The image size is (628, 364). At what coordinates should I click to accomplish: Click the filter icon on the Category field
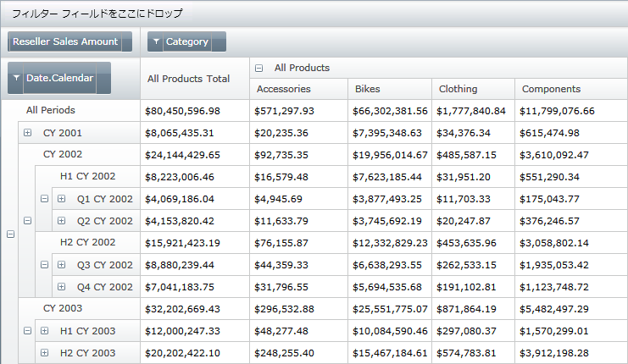coord(157,41)
